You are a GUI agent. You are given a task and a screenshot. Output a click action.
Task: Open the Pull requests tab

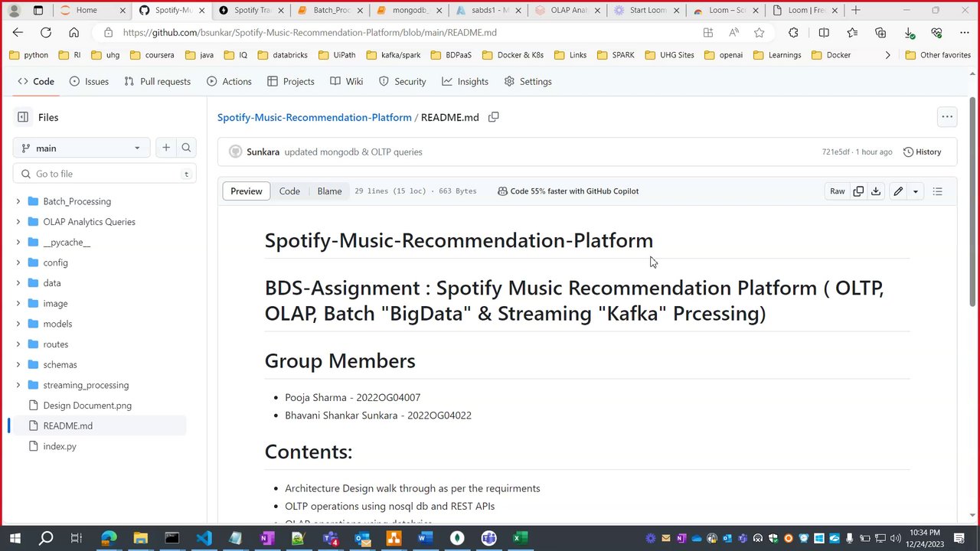click(157, 81)
